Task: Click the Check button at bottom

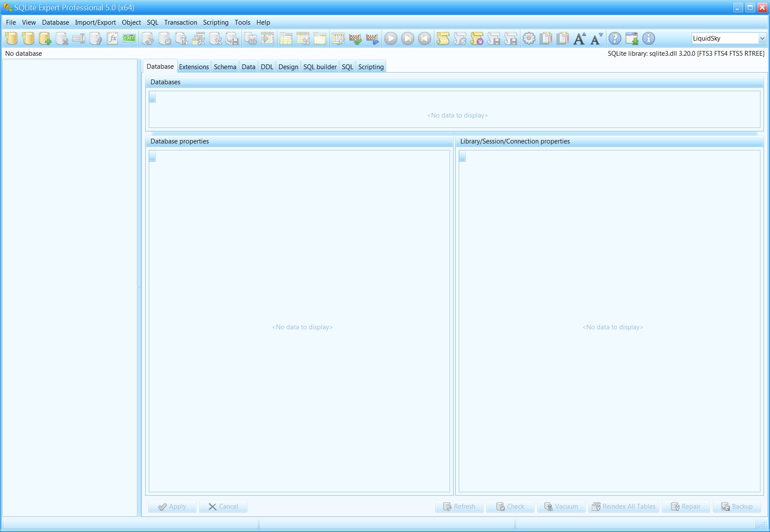Action: [510, 507]
